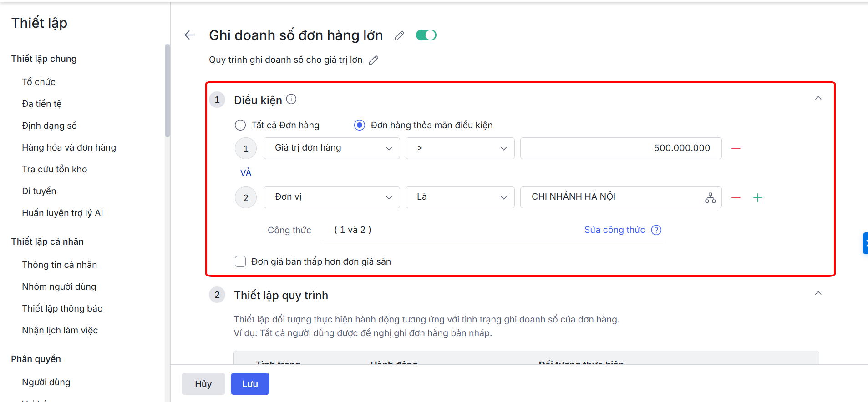Open help icon beside Sửa công thức
868x402 pixels.
click(x=656, y=230)
